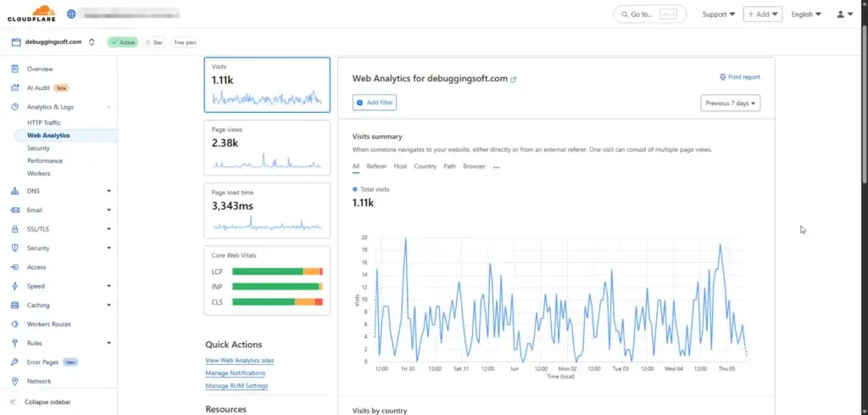The height and width of the screenshot is (415, 868).
Task: Collapse the Analytics & Logs section
Action: pyautogui.click(x=108, y=107)
